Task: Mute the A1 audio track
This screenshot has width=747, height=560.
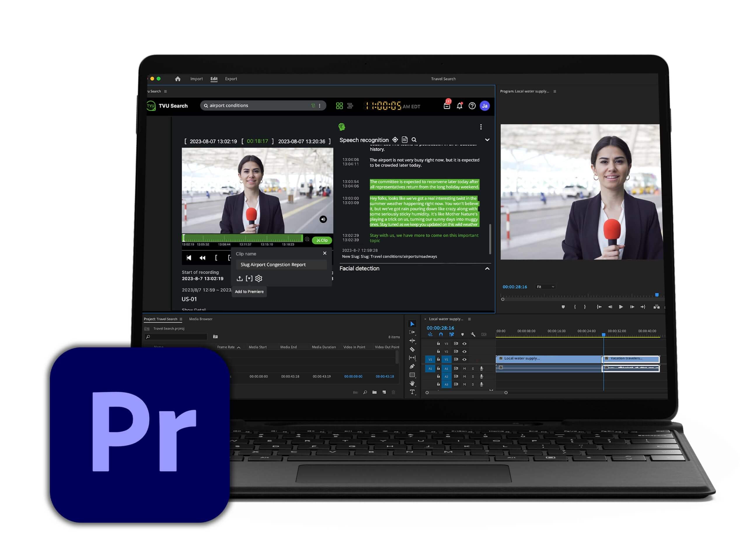Action: pyautogui.click(x=464, y=369)
